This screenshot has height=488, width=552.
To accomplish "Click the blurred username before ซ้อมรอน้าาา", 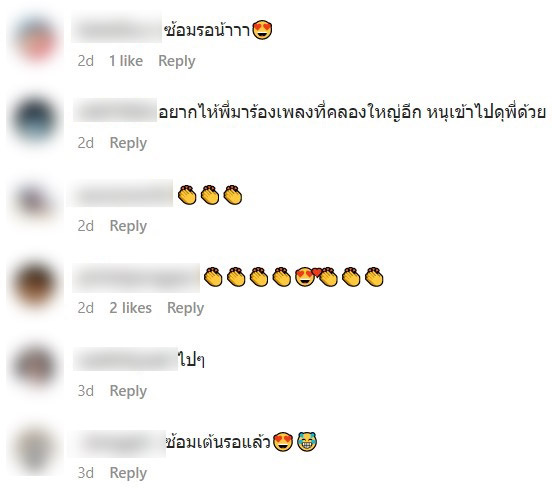I will [x=117, y=30].
